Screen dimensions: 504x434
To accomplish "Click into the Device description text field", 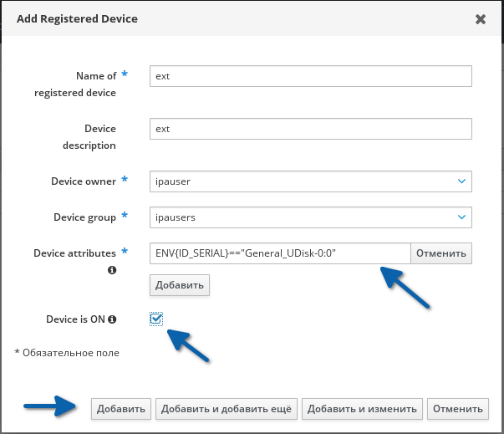I will click(x=310, y=129).
